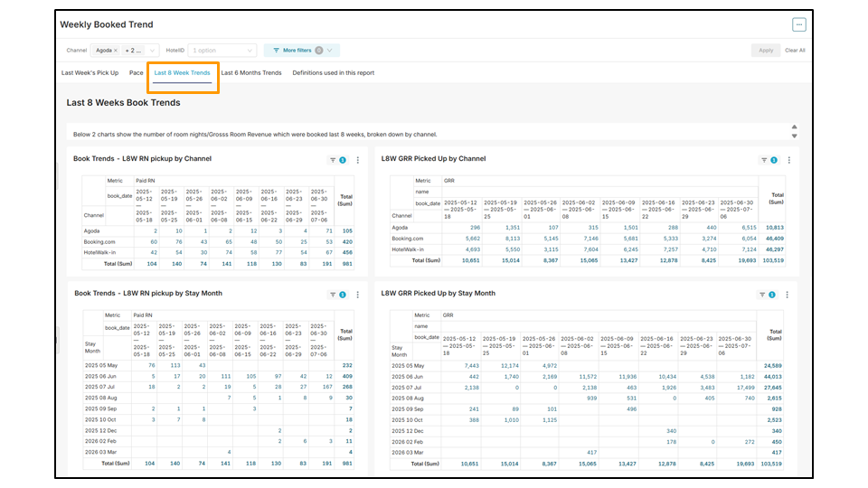Click 2025 12 Dec row in GRR Stay Month table
The image size is (868, 488).
[x=587, y=431]
